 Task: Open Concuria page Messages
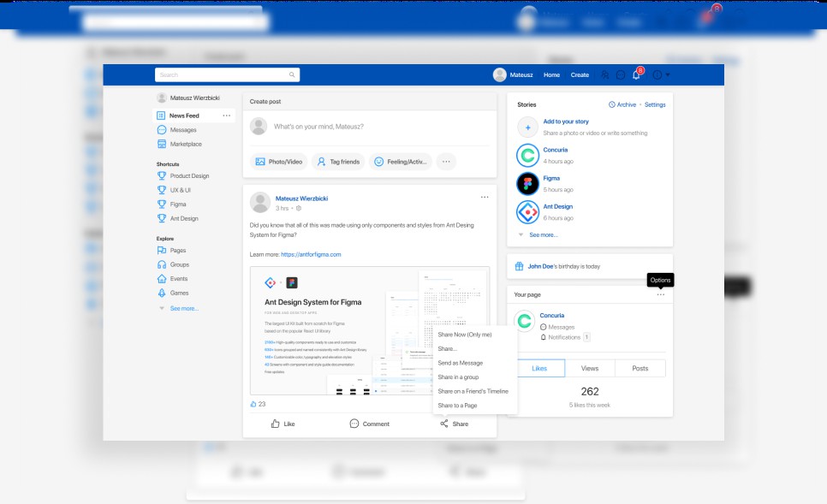tap(557, 327)
